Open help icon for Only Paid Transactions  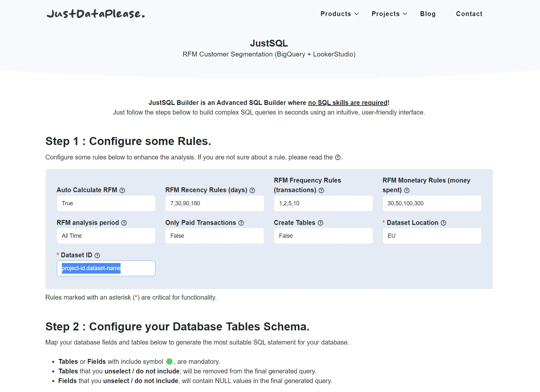click(241, 223)
